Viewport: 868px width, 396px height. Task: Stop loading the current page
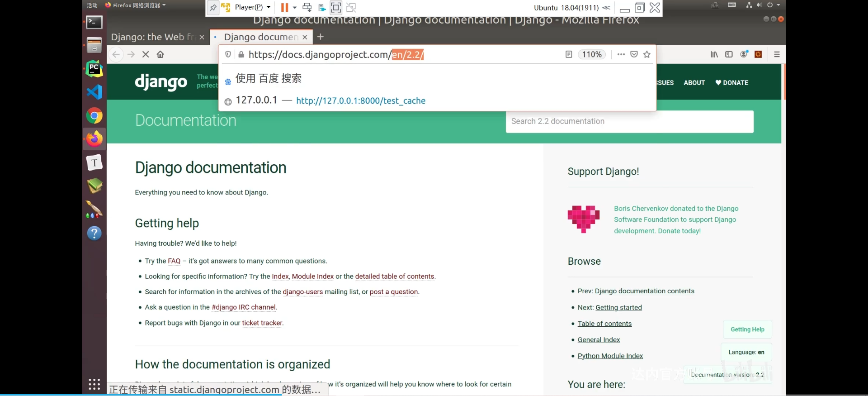pos(146,54)
